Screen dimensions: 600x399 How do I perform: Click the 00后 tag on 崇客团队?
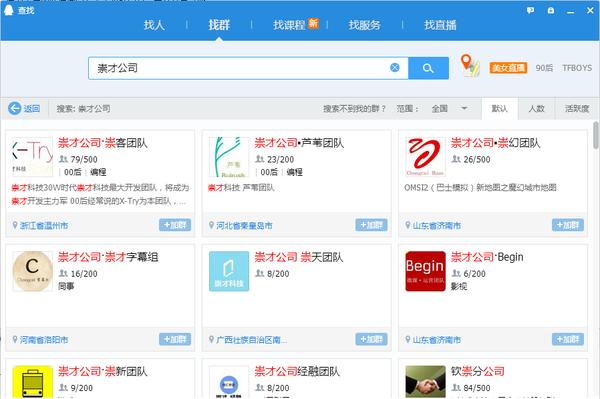tap(73, 172)
